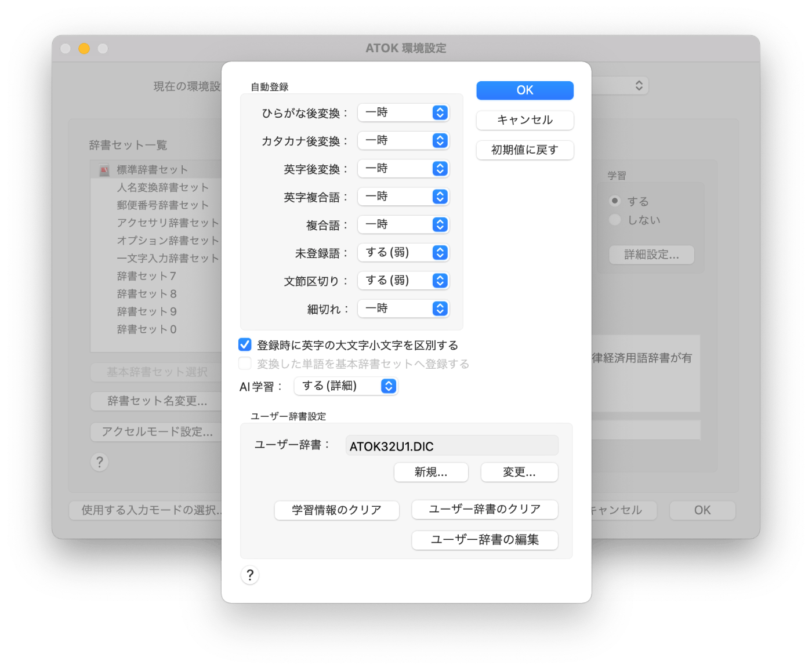Select 一文字入力辞書セット in the list

click(156, 259)
